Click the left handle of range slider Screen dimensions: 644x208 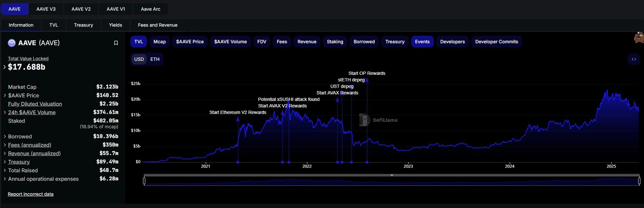[144, 181]
